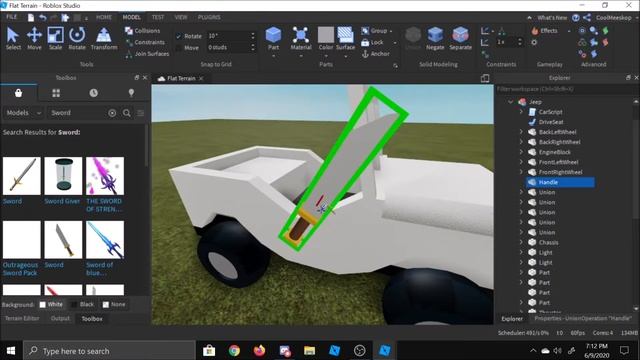This screenshot has width=640, height=360.
Task: Open the Material picker
Action: point(301,38)
